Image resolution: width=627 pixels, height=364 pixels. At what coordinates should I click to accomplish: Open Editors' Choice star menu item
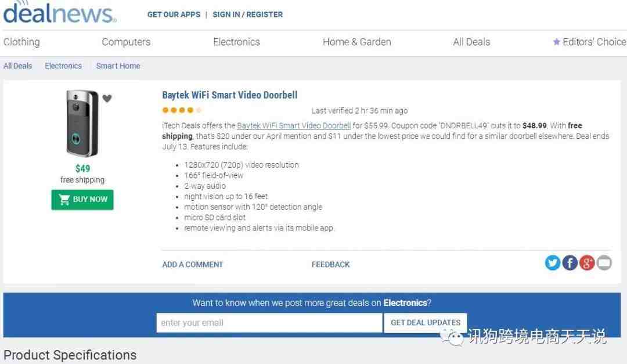[589, 42]
